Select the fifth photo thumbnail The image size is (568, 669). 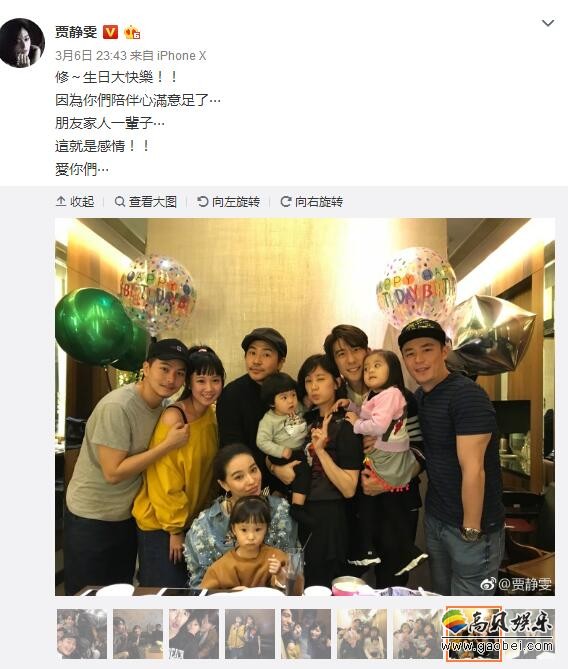pos(306,634)
